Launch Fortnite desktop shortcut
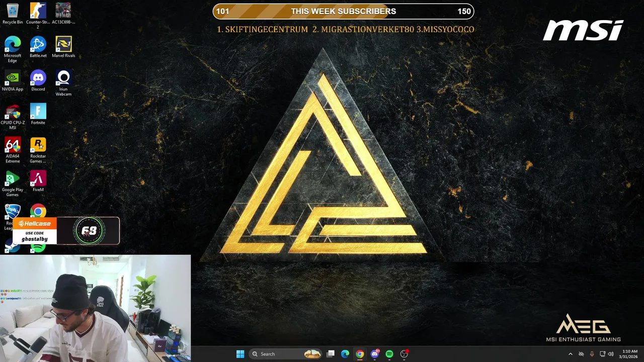The height and width of the screenshot is (362, 644). (x=38, y=114)
